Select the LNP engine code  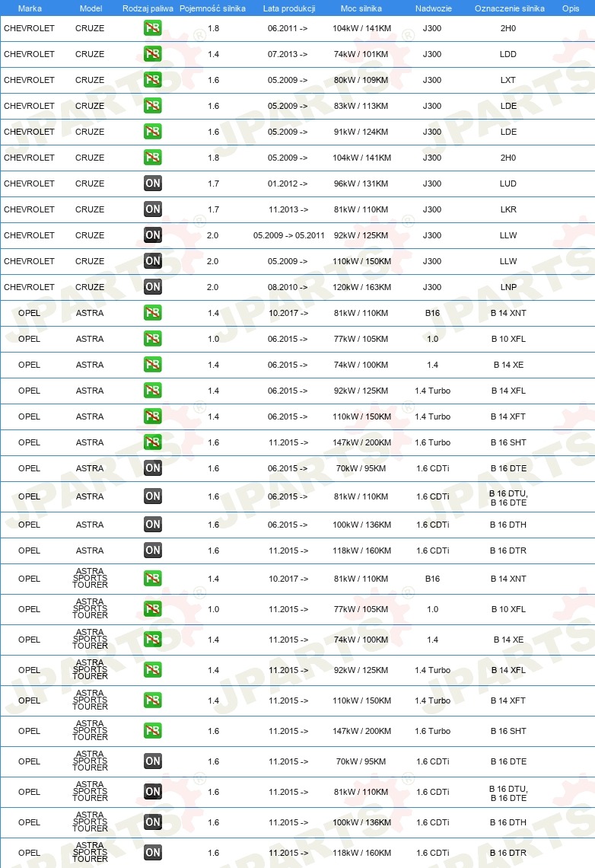click(x=508, y=287)
